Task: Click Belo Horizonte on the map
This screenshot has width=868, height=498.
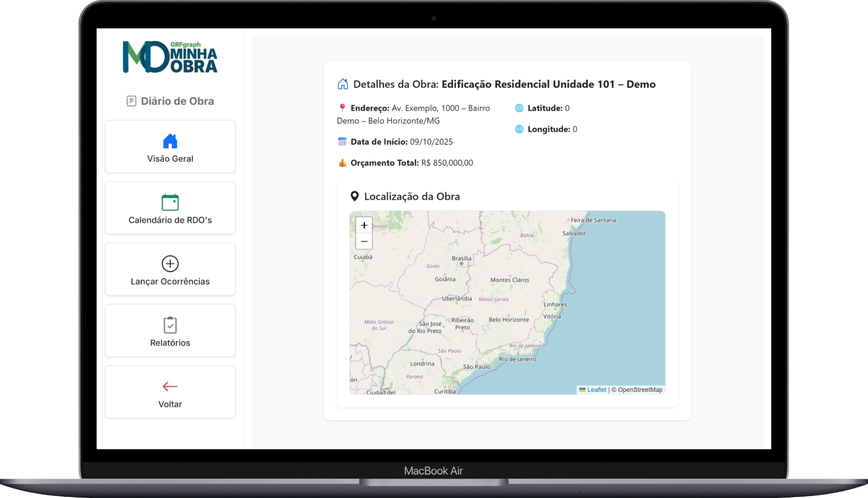Action: 508,319
